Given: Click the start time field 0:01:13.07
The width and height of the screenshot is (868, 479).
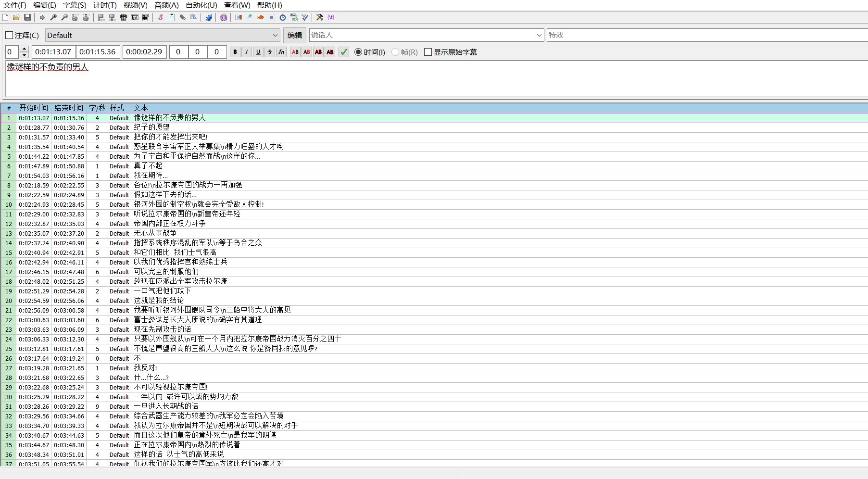Looking at the screenshot, I should click(53, 52).
